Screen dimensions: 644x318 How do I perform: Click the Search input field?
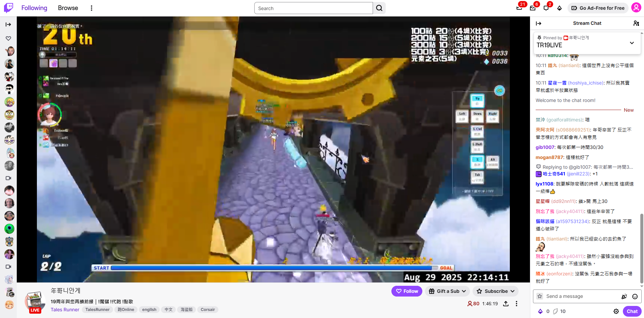(313, 8)
